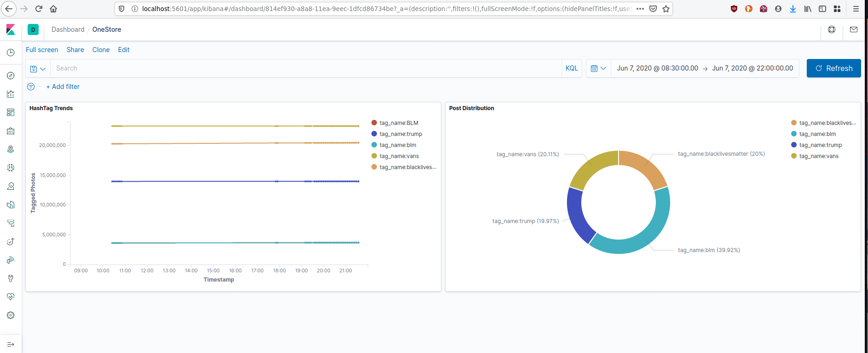868x353 pixels.
Task: Open Discover from the sidebar compass icon
Action: click(x=11, y=76)
